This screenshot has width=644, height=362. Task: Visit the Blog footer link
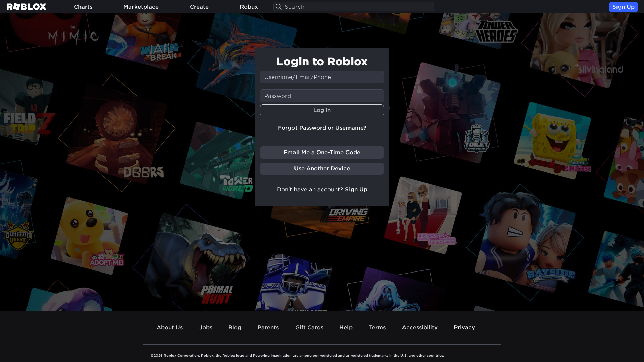point(235,327)
